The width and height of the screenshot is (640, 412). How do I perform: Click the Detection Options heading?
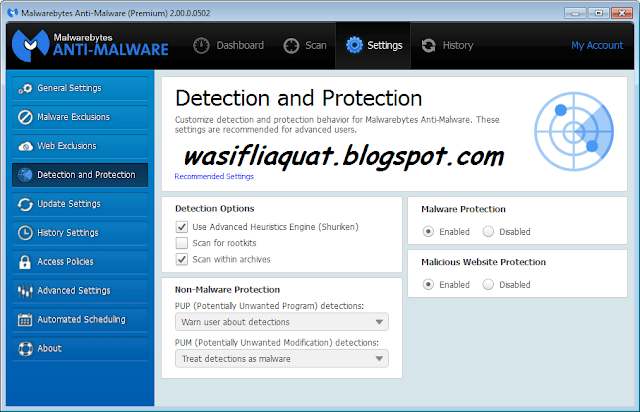pyautogui.click(x=215, y=209)
